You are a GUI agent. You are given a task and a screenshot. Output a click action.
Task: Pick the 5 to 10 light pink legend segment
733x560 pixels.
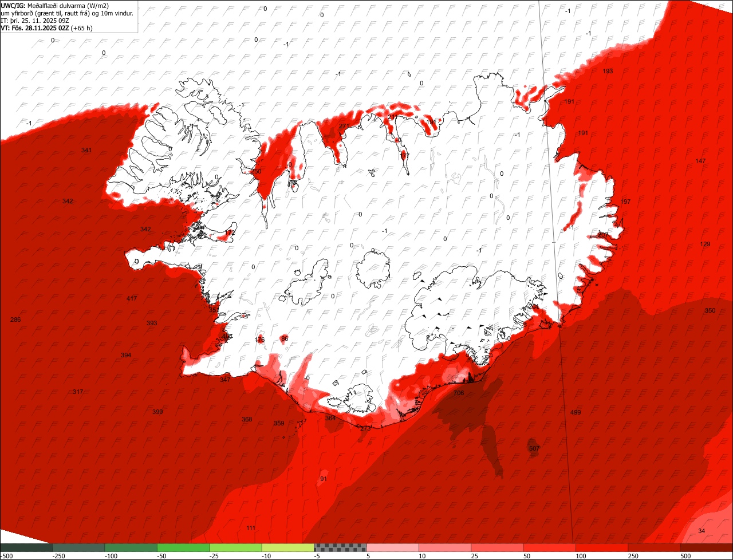point(392,547)
